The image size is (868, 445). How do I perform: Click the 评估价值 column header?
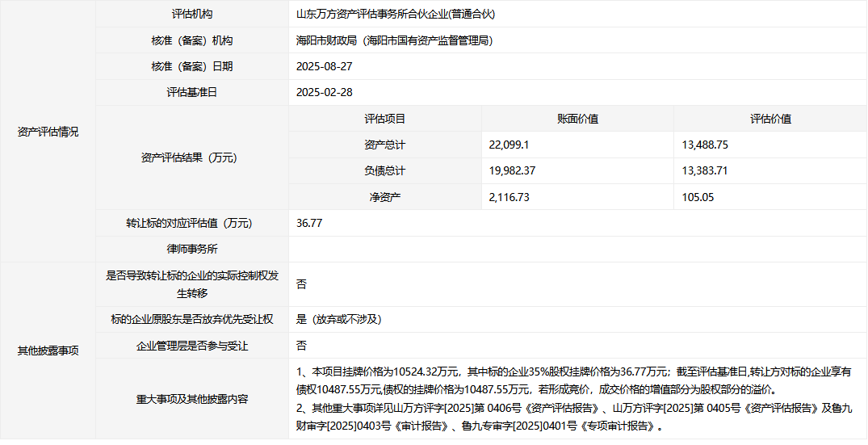coord(770,119)
